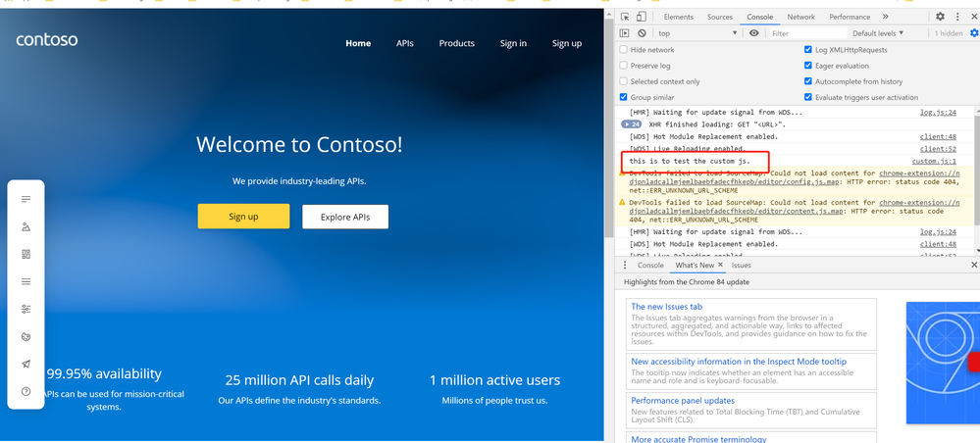Activate DevTools inspect element picker

pyautogui.click(x=624, y=17)
